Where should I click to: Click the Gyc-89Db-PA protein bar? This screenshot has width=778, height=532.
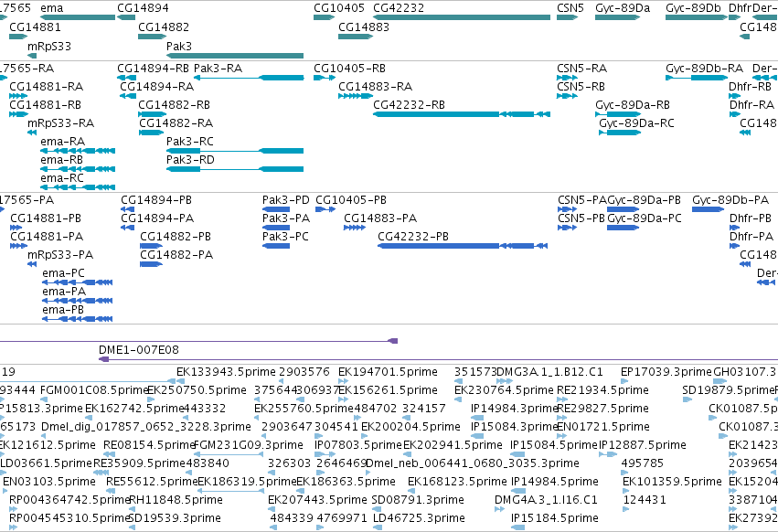pos(708,209)
